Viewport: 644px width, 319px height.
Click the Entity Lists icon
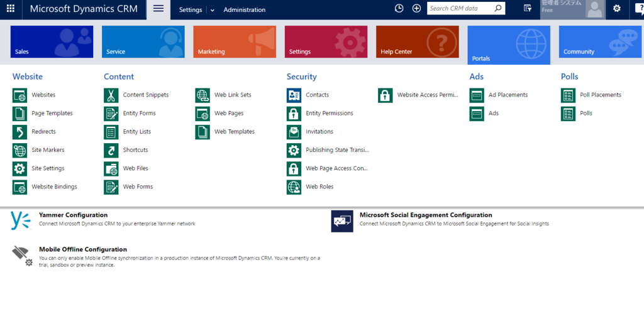(x=111, y=132)
